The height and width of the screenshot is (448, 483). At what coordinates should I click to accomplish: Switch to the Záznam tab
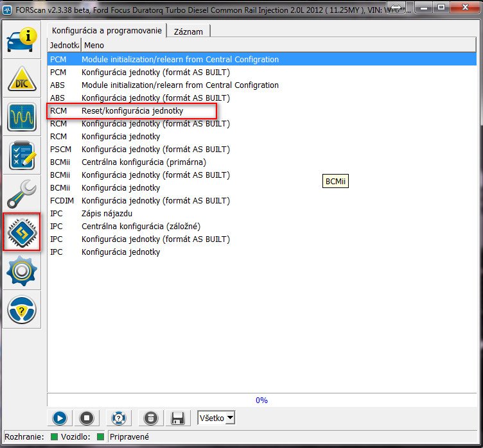click(x=189, y=30)
